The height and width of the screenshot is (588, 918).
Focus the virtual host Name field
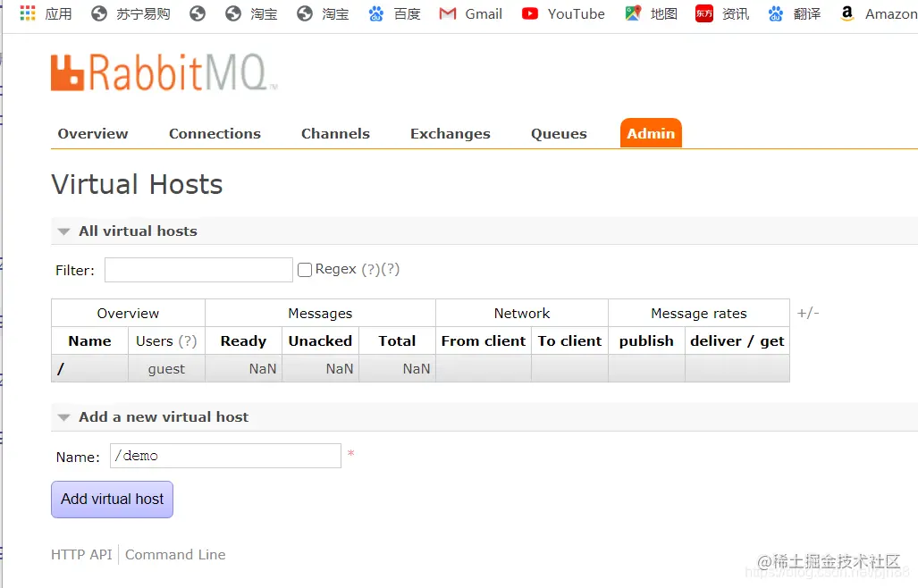pos(225,456)
